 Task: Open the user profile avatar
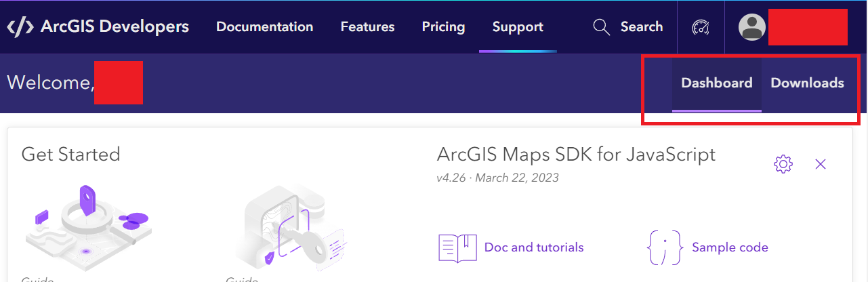pyautogui.click(x=752, y=27)
